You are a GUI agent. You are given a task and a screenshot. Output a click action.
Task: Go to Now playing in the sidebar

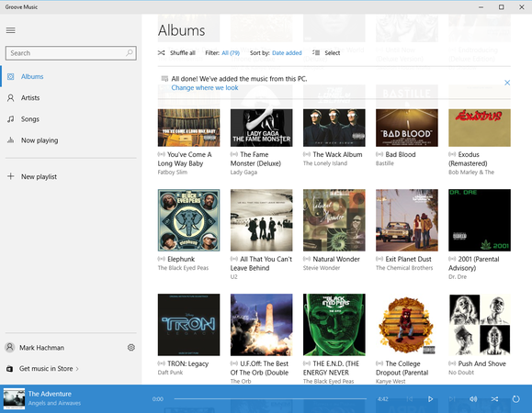tap(71, 140)
